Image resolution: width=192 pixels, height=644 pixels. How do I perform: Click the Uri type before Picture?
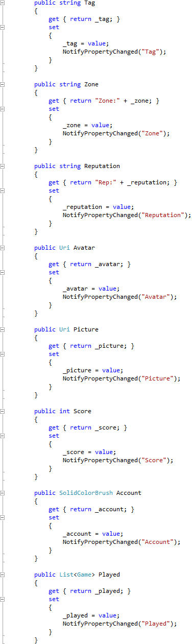(64, 329)
